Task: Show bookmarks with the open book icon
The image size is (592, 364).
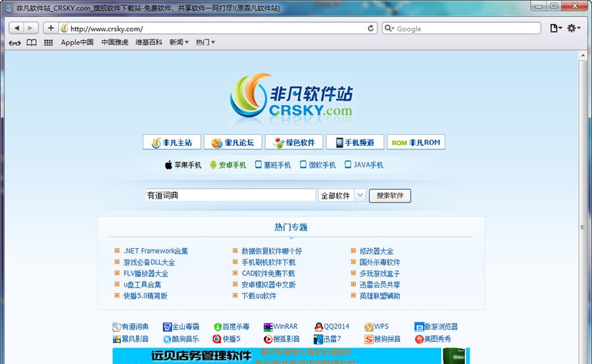Action: (x=32, y=43)
